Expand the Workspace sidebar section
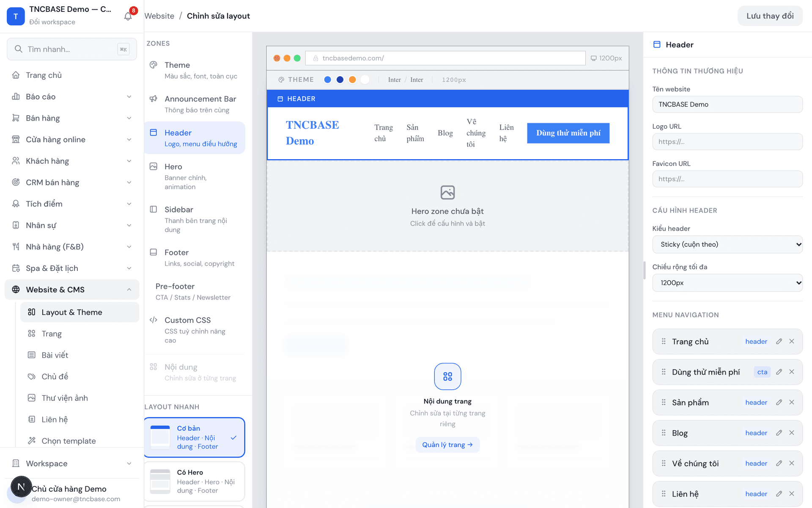 click(x=72, y=464)
